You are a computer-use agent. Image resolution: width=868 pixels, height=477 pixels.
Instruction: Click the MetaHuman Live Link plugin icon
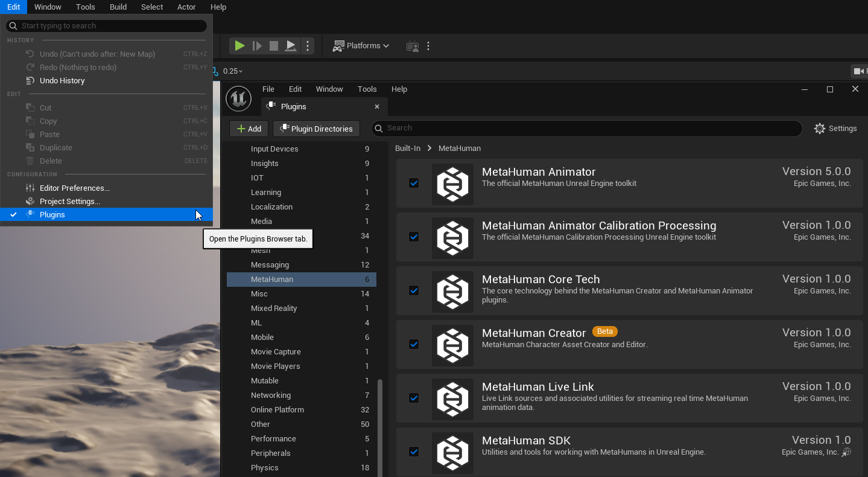click(x=453, y=399)
